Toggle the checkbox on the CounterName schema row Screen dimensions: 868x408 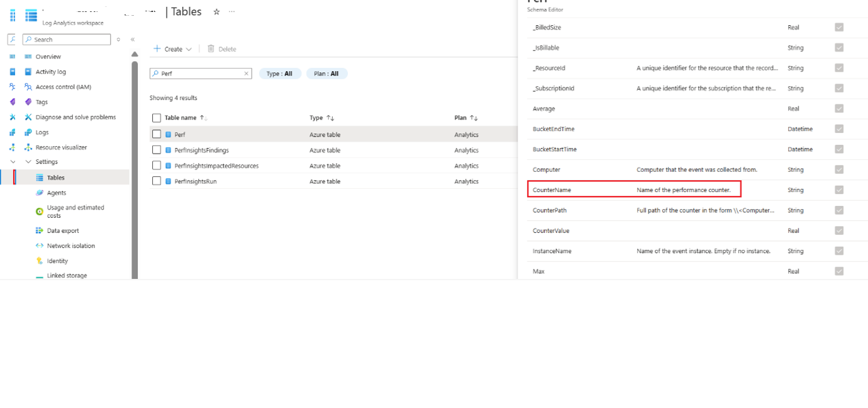pyautogui.click(x=839, y=190)
